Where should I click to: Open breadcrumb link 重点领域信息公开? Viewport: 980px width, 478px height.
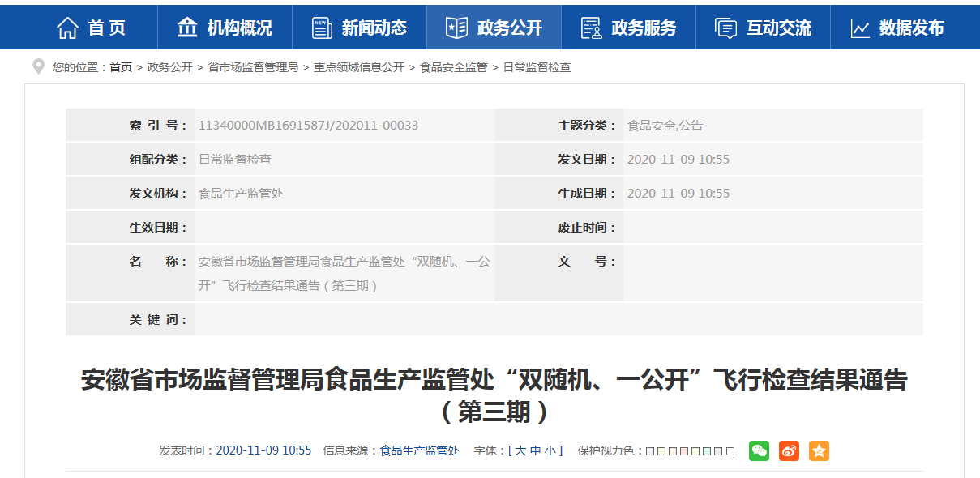[x=359, y=67]
